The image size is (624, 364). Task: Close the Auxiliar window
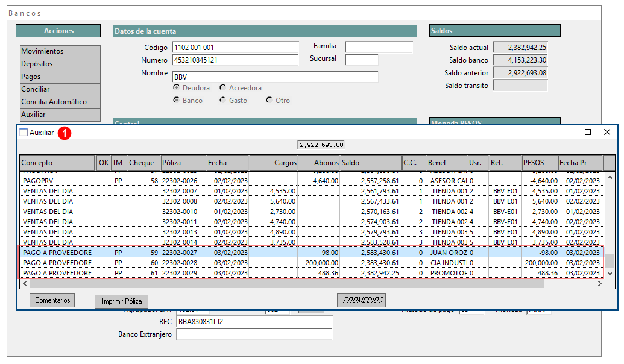click(607, 132)
